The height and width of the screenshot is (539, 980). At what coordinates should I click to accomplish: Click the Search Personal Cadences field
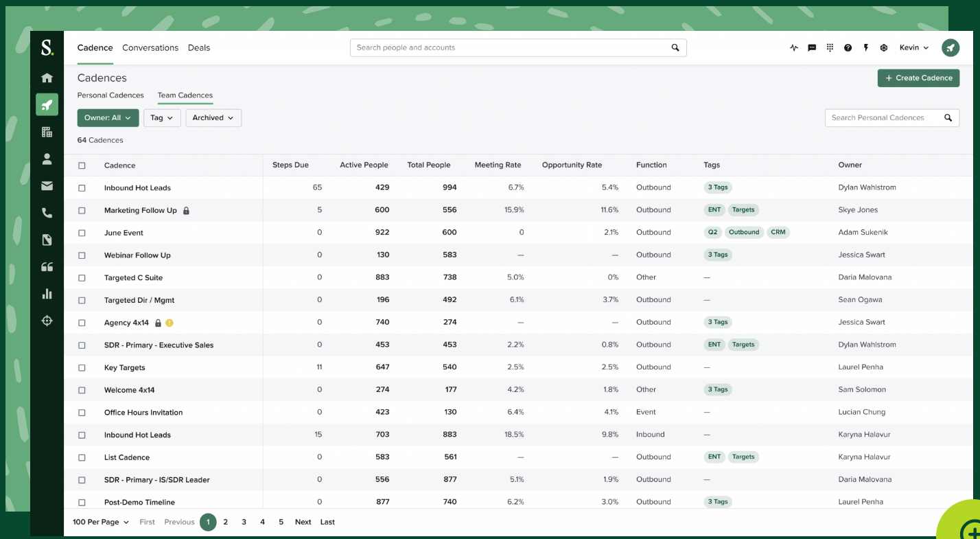[885, 117]
